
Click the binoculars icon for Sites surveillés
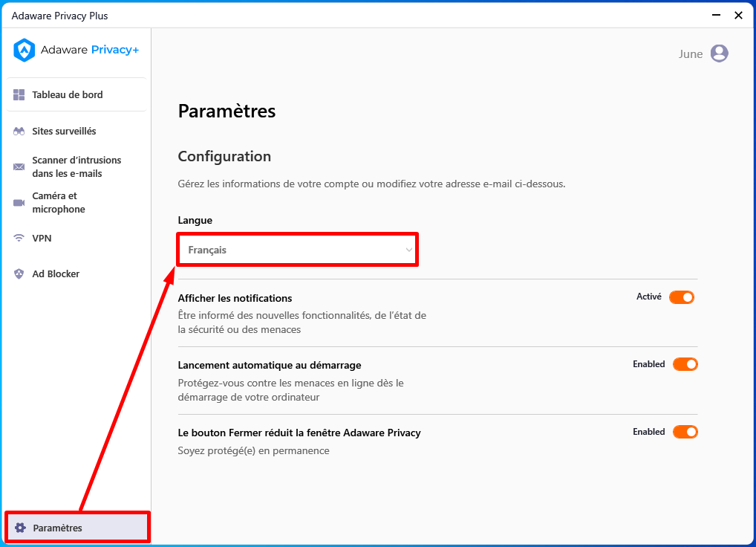[x=19, y=132]
